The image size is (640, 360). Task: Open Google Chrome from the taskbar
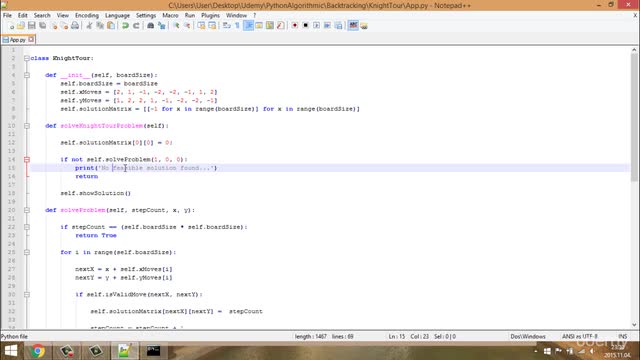click(x=38, y=351)
